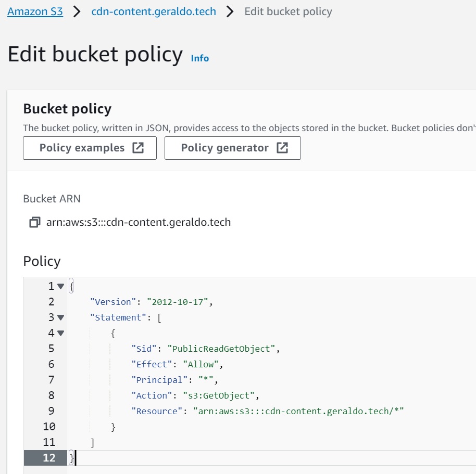Open the Info link beside the heading
This screenshot has width=476, height=474.
(x=200, y=58)
